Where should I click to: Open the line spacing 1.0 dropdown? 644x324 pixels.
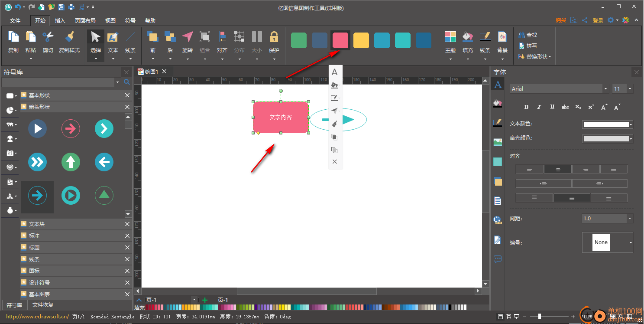[x=630, y=219]
